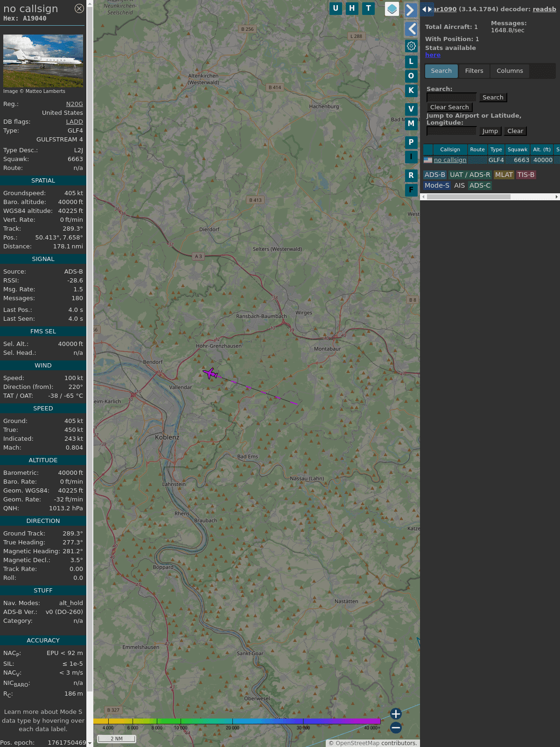Open the Columns tab

(510, 71)
